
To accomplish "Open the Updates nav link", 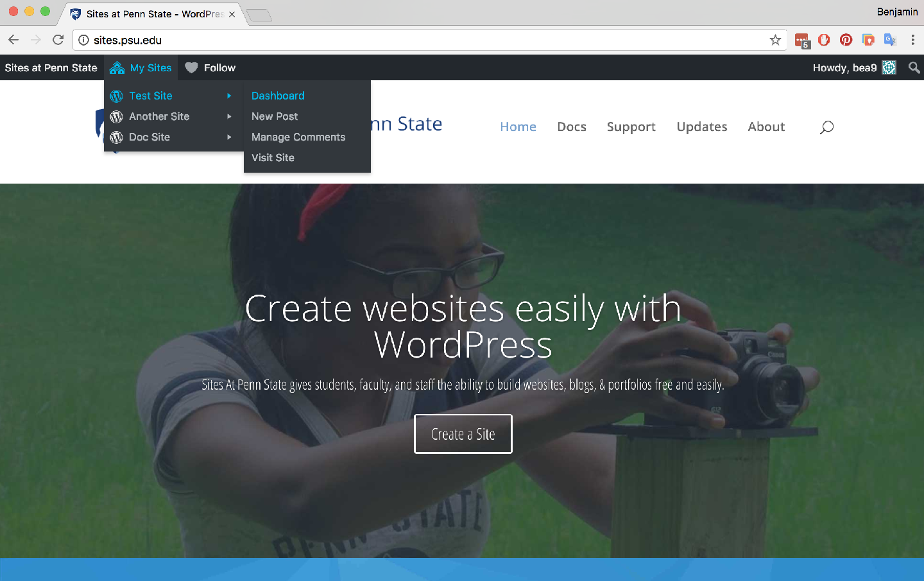I will 702,127.
